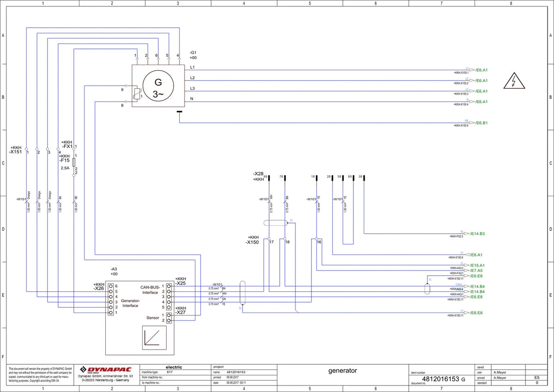This screenshot has width=554, height=392.
Task: Click the shield oval left of the /E14.B4 references
Action: pos(428,289)
